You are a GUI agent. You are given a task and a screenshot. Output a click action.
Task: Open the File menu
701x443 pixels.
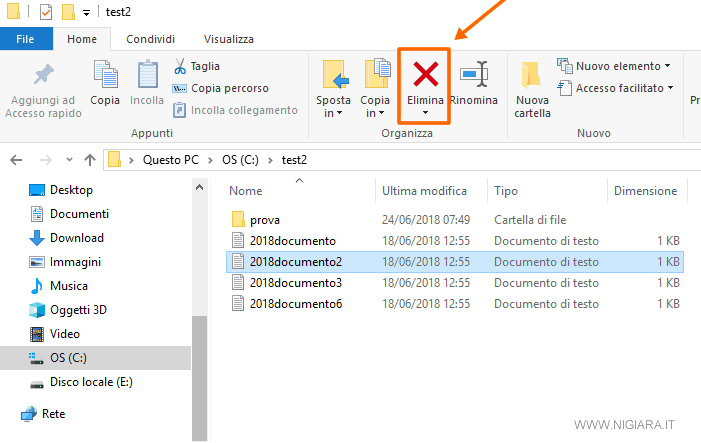[x=26, y=39]
